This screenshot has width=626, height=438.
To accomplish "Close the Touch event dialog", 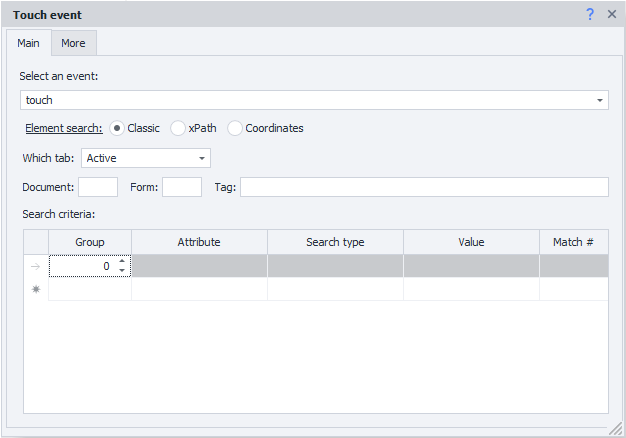I will tap(611, 15).
